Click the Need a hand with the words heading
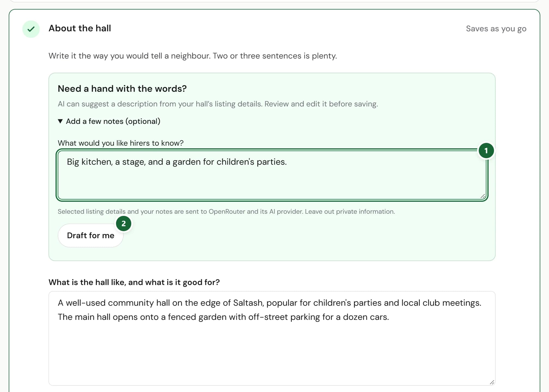 (122, 89)
